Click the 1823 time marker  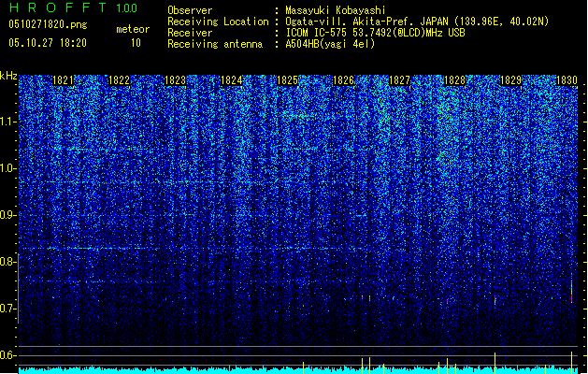[175, 80]
